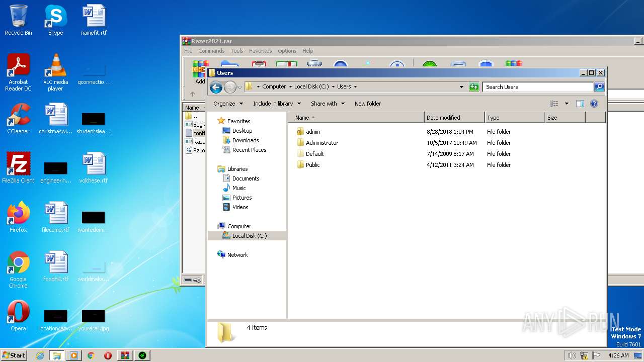This screenshot has width=644, height=362.
Task: Open the Share with dropdown
Action: 328,104
